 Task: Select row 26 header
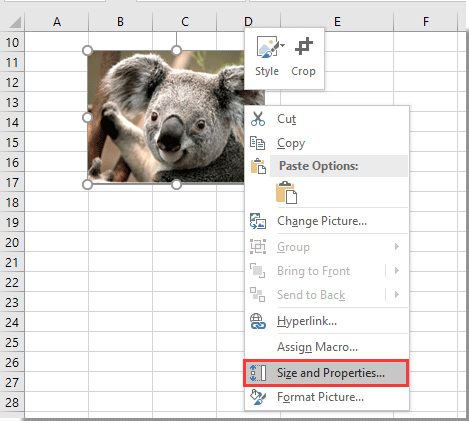tap(12, 362)
